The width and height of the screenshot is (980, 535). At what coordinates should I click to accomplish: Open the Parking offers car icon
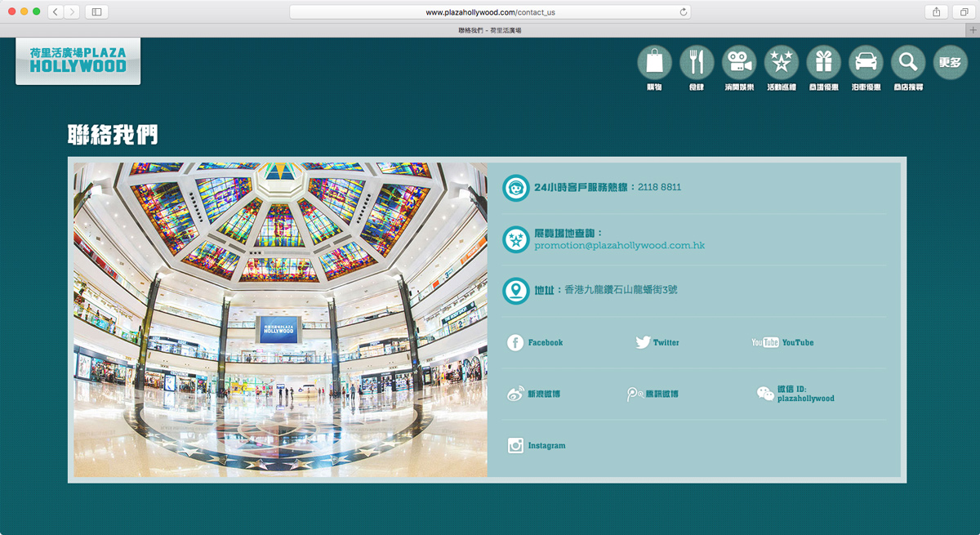pyautogui.click(x=866, y=63)
